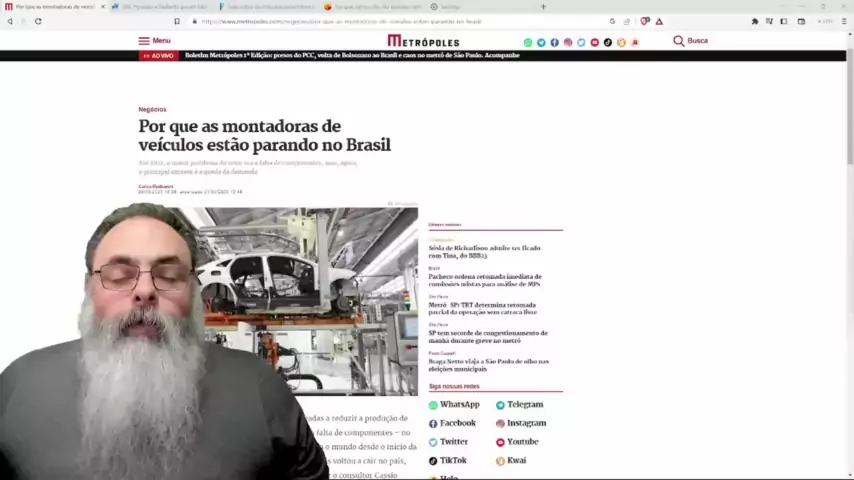
Task: Click the browser address bar
Action: 400,21
